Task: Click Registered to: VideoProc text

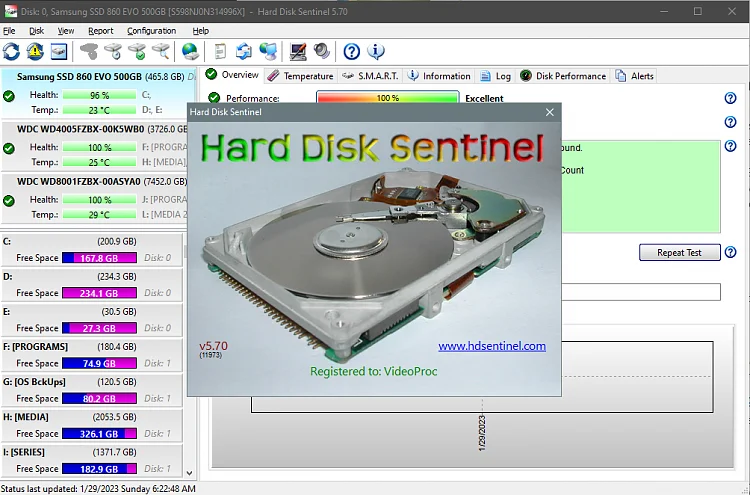Action: tap(374, 371)
